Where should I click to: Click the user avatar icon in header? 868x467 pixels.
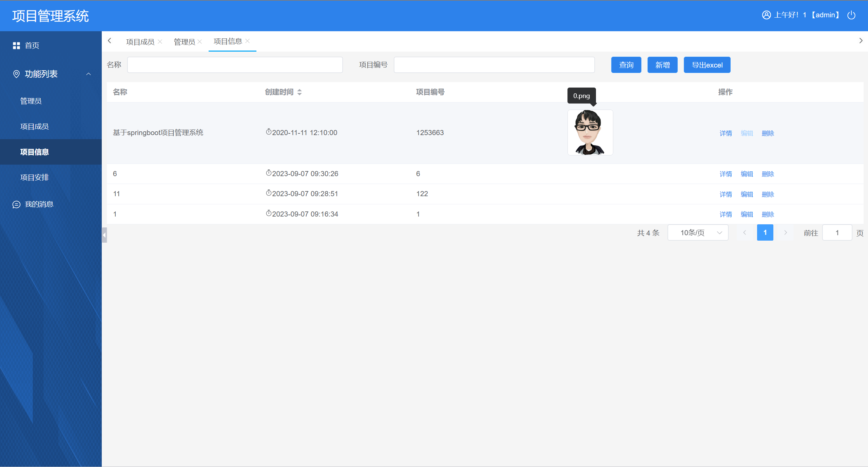click(766, 15)
